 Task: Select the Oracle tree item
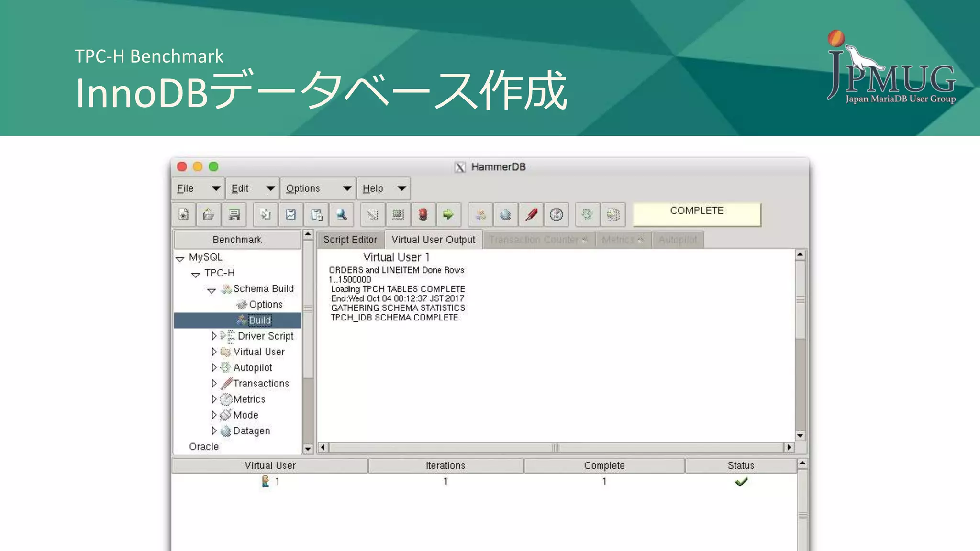coord(204,446)
